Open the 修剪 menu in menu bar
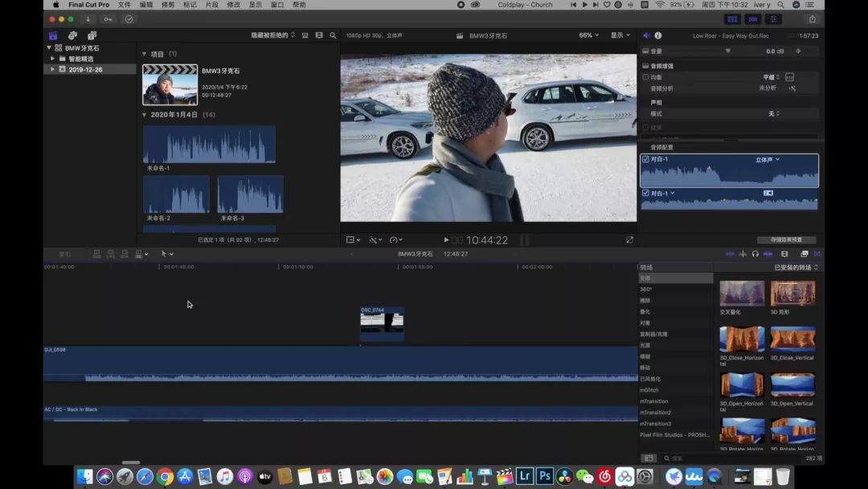The height and width of the screenshot is (489, 868). [x=168, y=5]
